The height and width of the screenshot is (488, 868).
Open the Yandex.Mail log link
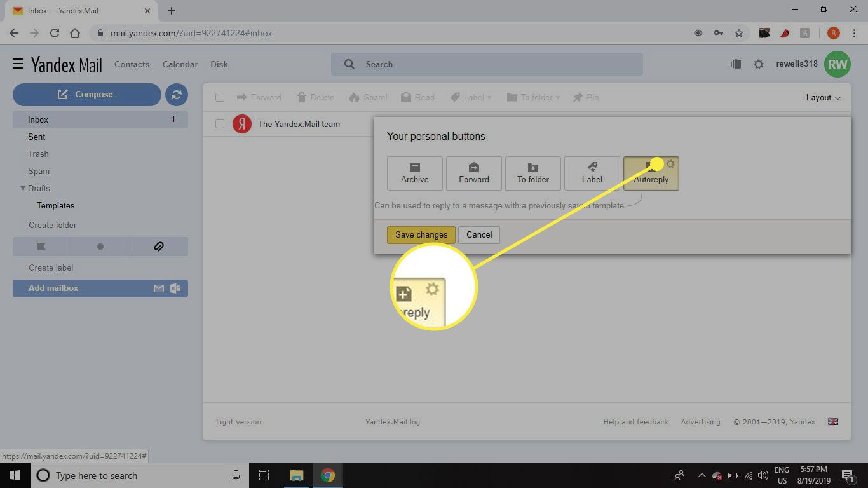tap(393, 422)
